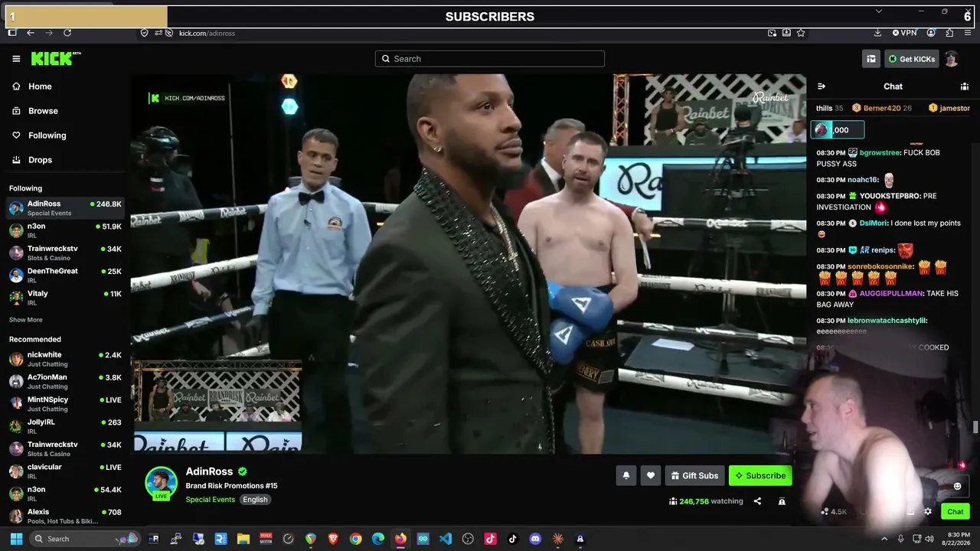
Task: Open Discord from the taskbar
Action: [x=535, y=539]
